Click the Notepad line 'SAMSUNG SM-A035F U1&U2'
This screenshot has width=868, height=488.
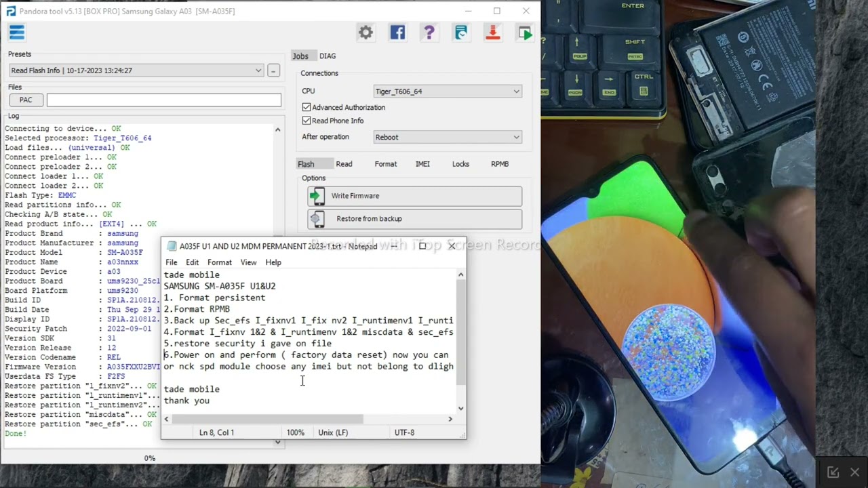pyautogui.click(x=220, y=286)
